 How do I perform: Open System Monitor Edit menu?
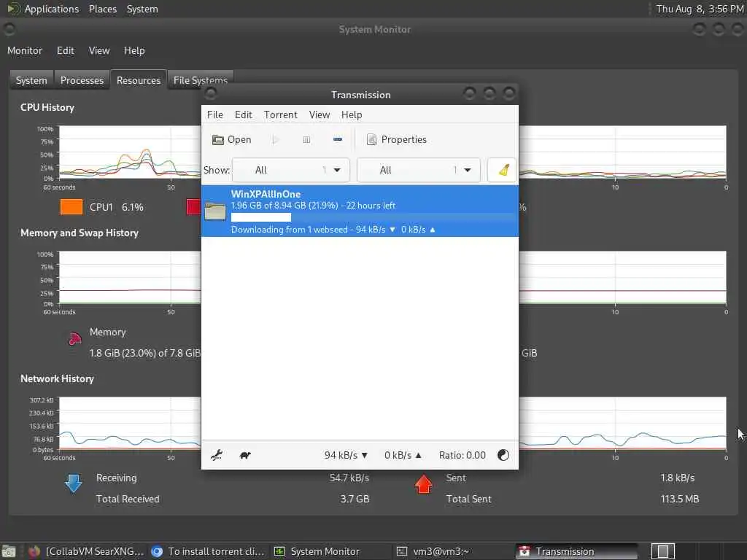point(65,50)
